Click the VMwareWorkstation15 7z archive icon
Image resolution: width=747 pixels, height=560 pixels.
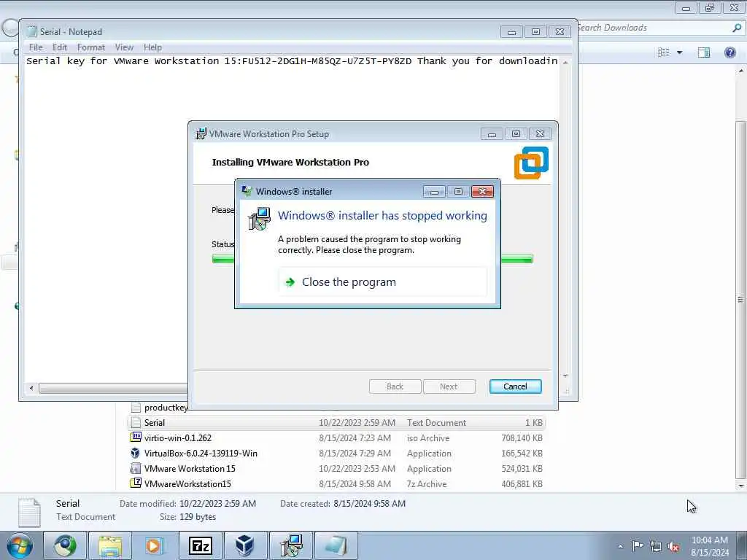coord(136,483)
